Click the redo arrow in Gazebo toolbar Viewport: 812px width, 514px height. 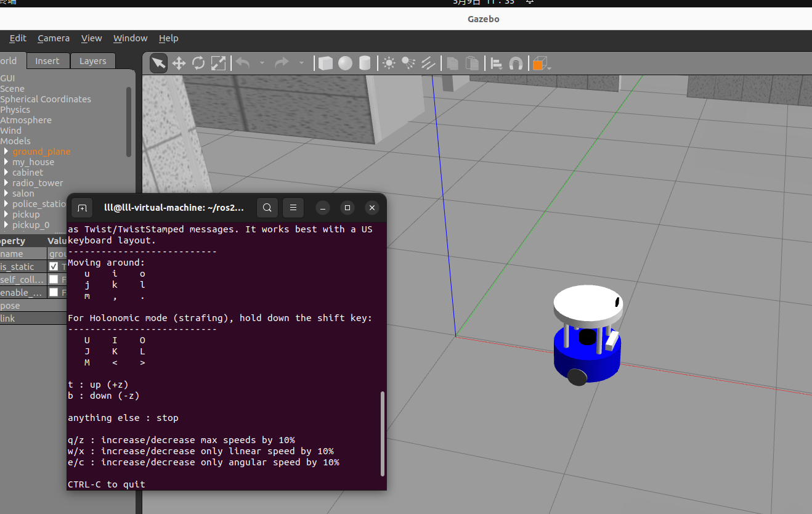pos(282,63)
